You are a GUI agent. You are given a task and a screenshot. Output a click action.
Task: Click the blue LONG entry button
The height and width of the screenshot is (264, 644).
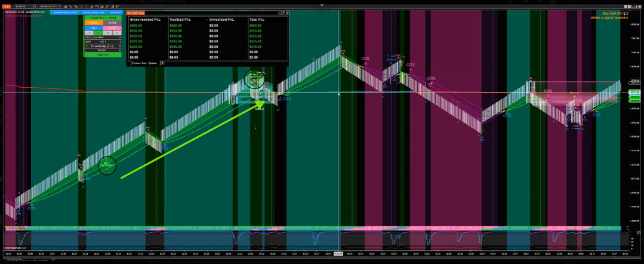pos(94,28)
